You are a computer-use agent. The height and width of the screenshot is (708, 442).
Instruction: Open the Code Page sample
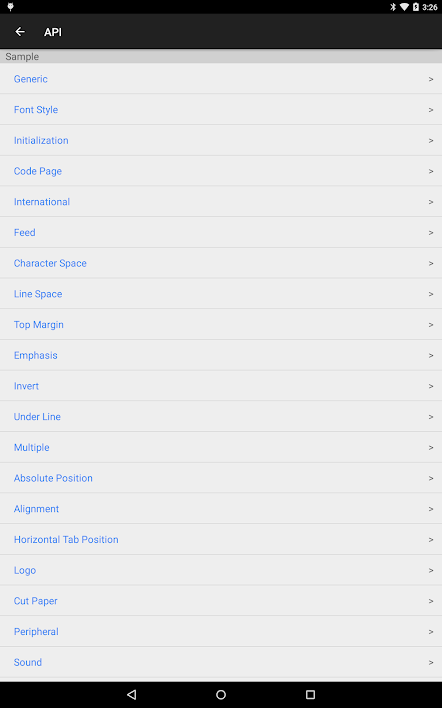coord(221,171)
